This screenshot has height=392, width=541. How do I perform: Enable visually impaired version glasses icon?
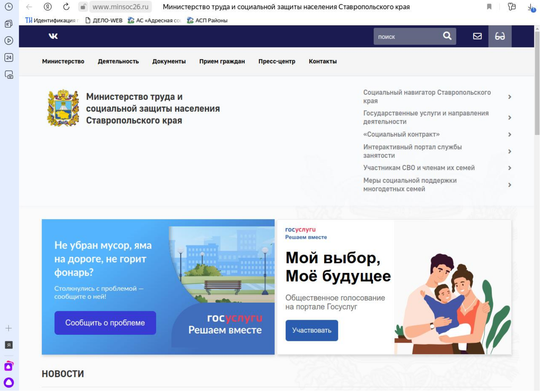(x=500, y=37)
